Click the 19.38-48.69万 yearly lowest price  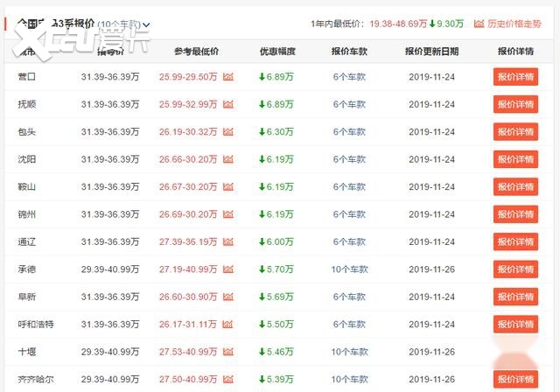tap(398, 24)
